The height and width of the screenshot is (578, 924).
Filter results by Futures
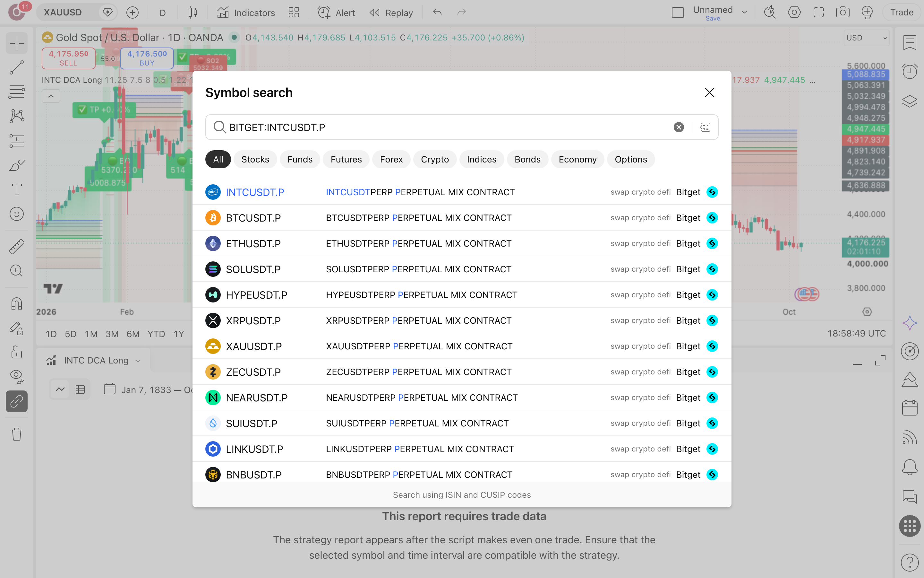pos(346,159)
